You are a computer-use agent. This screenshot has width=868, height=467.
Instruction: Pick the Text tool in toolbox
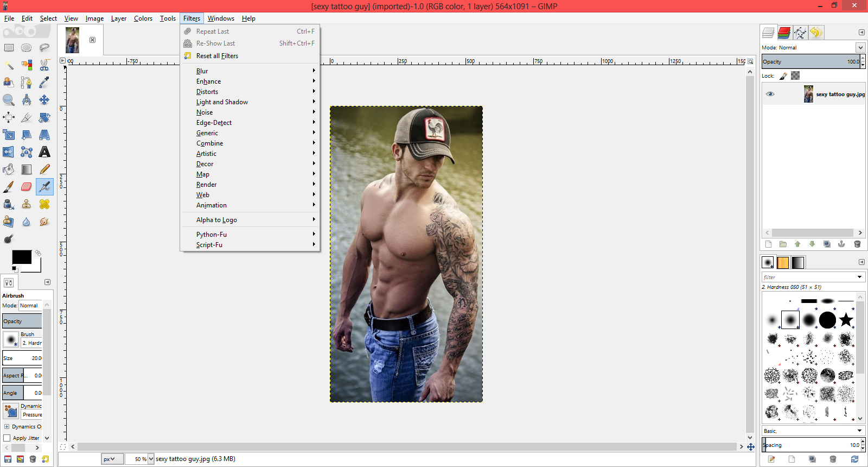pyautogui.click(x=44, y=152)
